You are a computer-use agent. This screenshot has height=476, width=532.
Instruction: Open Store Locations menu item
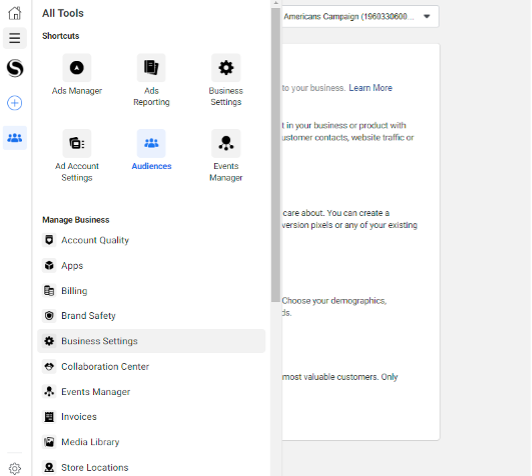pos(151,468)
